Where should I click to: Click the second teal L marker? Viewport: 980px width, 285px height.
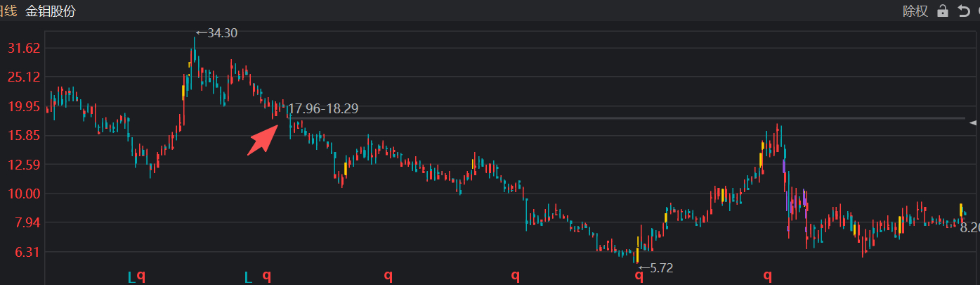point(248,277)
